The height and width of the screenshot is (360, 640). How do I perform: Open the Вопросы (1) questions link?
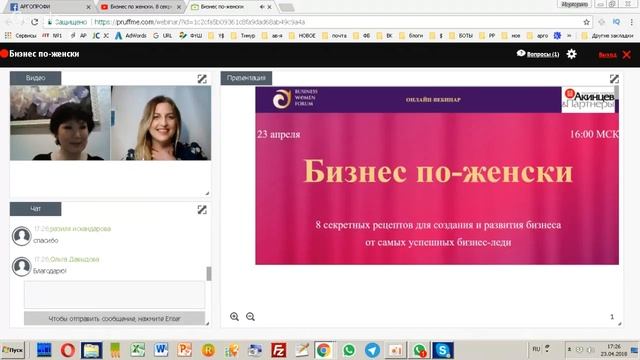(543, 54)
